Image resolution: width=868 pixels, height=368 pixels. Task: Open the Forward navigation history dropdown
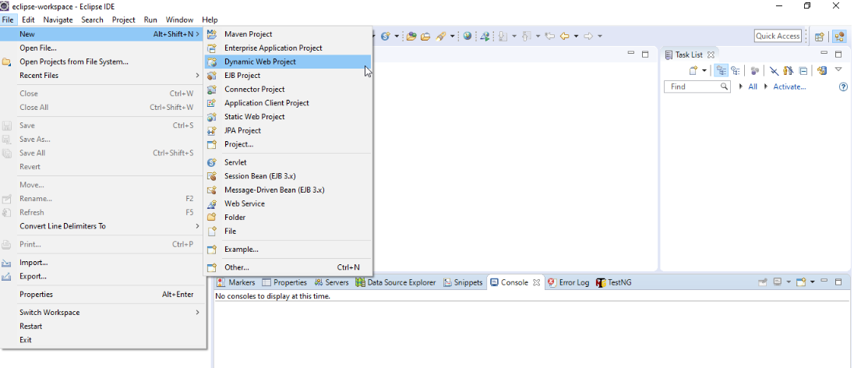(x=600, y=36)
